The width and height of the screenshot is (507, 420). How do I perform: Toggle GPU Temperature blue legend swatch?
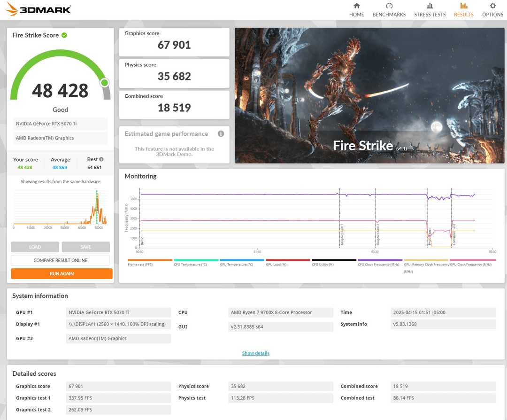point(242,260)
